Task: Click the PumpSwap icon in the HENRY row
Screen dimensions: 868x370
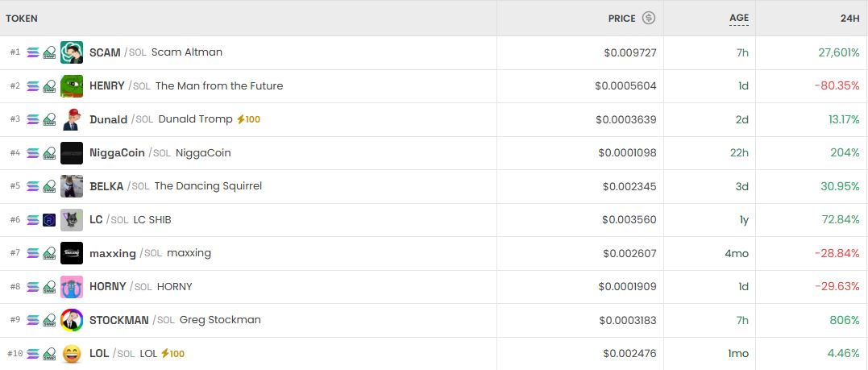Action: tap(49, 86)
